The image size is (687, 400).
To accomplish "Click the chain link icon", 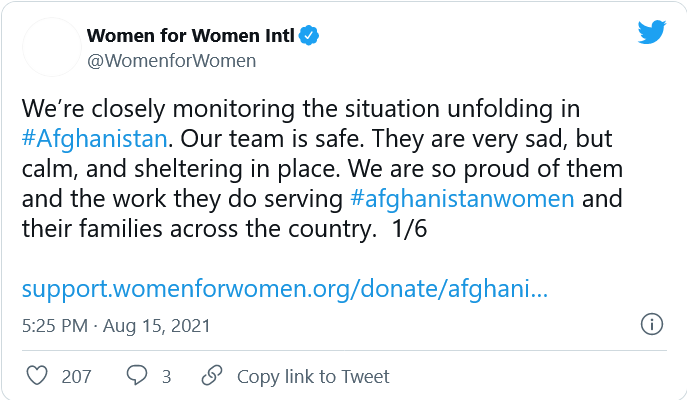I will pos(211,376).
